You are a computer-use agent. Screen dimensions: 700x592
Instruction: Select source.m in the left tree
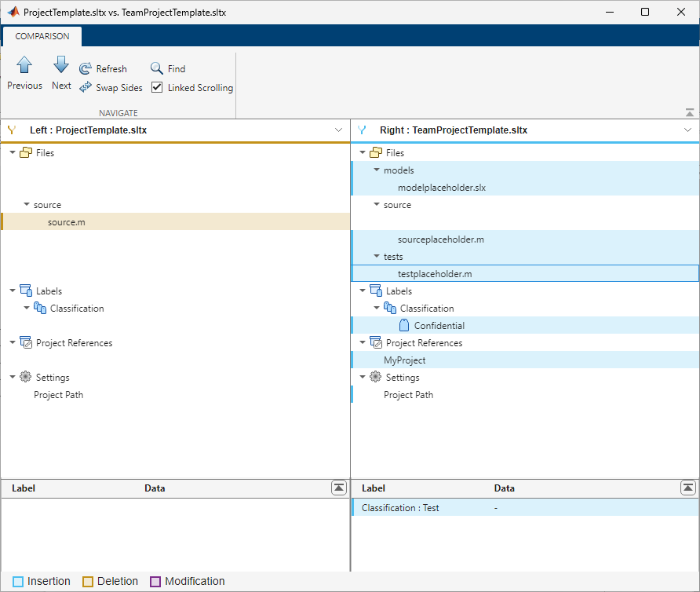(67, 221)
